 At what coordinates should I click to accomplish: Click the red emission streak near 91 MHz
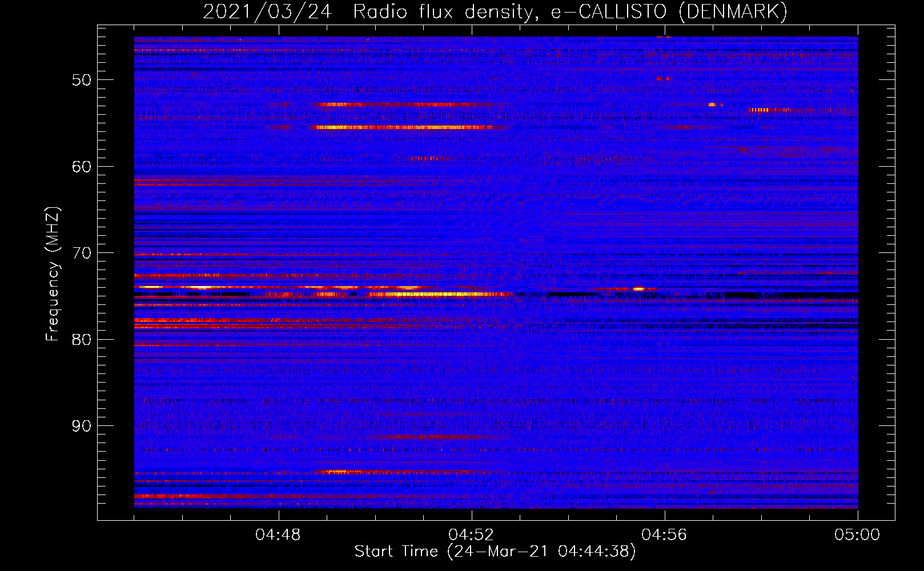tap(440, 437)
